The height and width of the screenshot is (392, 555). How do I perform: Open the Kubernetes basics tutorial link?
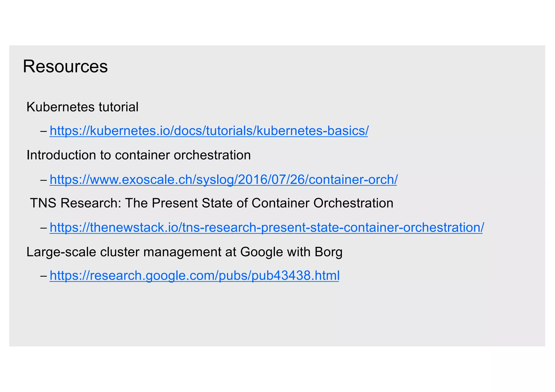pos(209,131)
